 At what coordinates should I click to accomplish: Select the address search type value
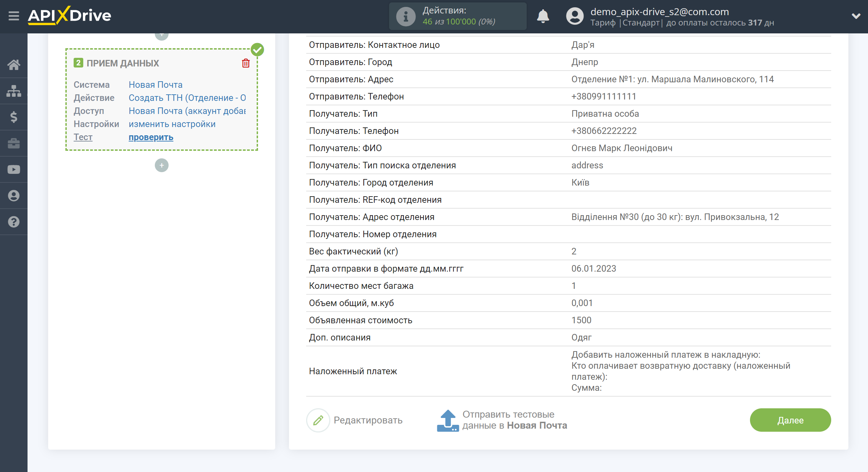point(587,165)
